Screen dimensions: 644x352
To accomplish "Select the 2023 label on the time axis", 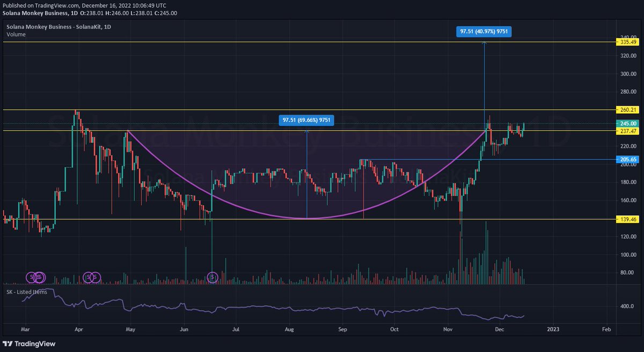I will point(553,329).
